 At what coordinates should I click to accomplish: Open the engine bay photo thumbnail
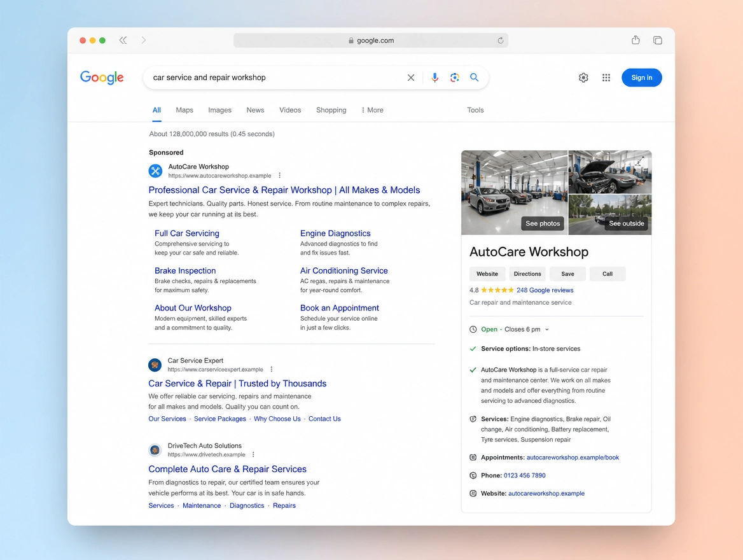tap(610, 172)
